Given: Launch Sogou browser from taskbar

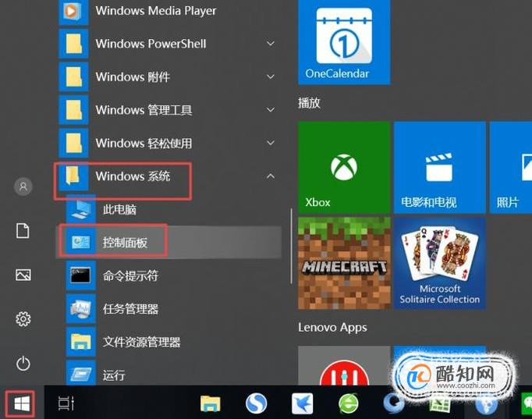Looking at the screenshot, I should click(x=256, y=403).
